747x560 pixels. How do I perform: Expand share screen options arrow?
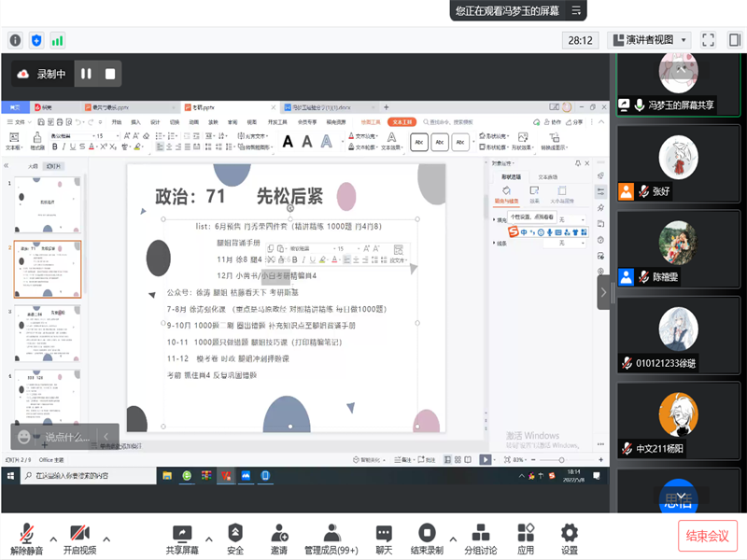point(209,539)
